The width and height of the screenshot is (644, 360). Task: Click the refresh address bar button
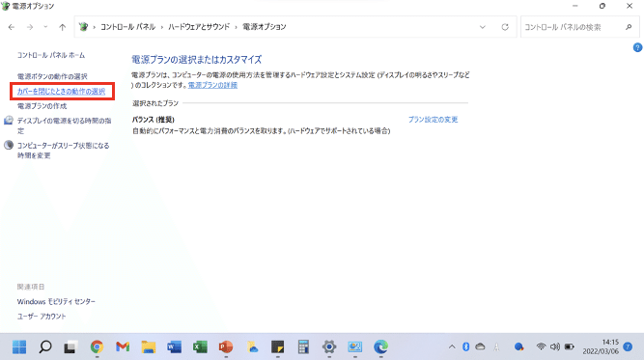[x=505, y=27]
